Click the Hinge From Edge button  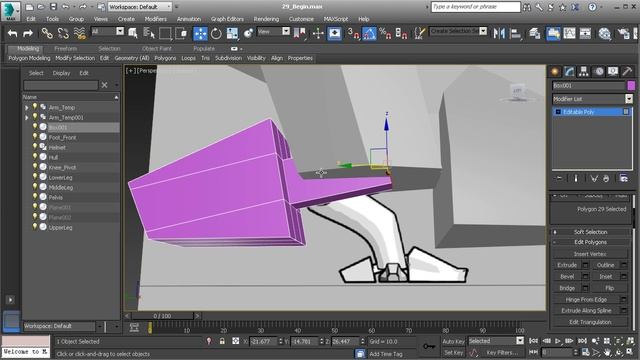pyautogui.click(x=586, y=299)
